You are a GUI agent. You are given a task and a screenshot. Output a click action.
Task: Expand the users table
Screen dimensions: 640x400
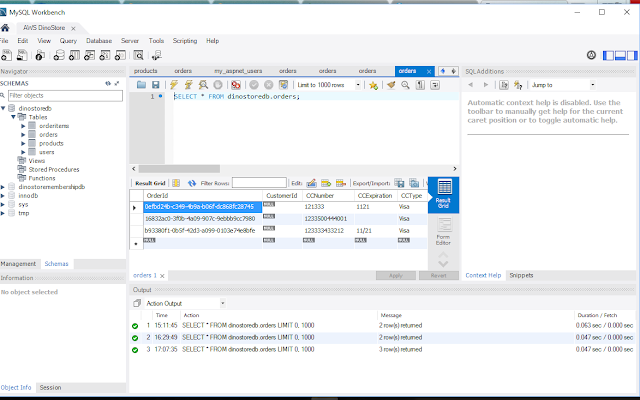[x=23, y=152]
